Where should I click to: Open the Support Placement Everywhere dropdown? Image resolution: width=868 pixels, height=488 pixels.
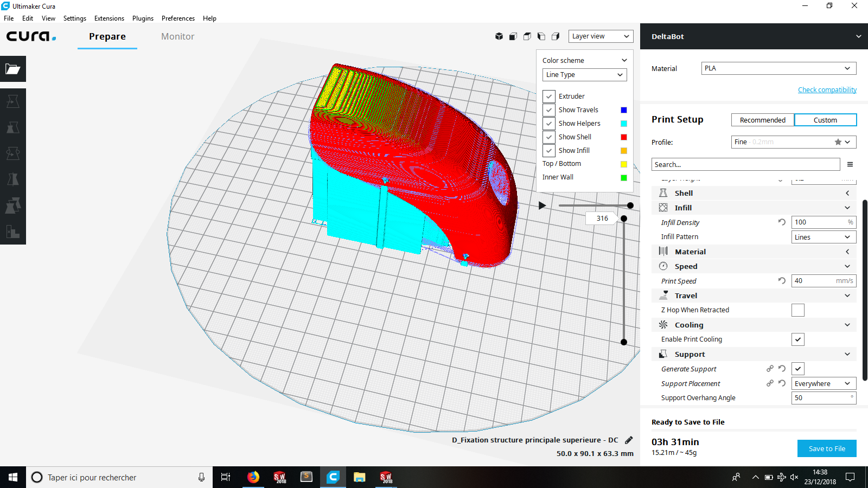pos(824,383)
